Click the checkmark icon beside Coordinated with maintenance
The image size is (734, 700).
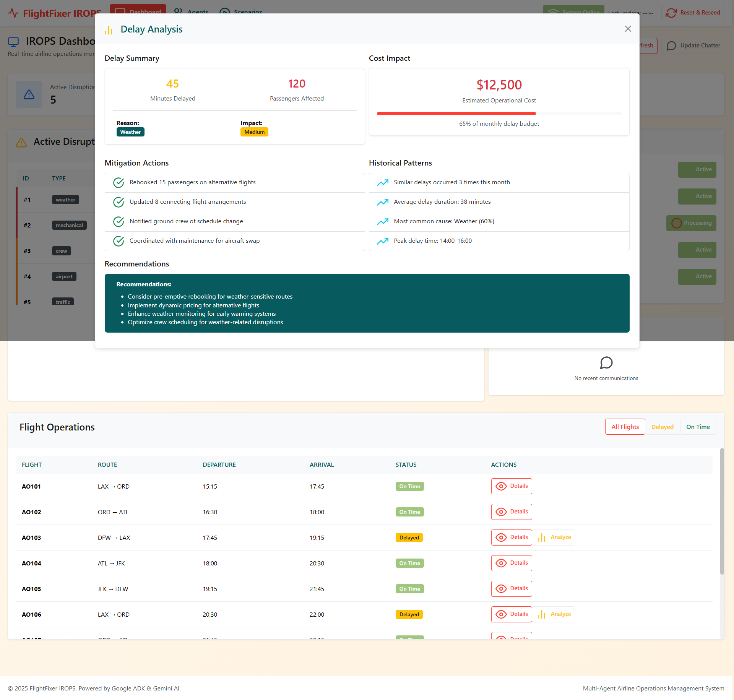(119, 241)
